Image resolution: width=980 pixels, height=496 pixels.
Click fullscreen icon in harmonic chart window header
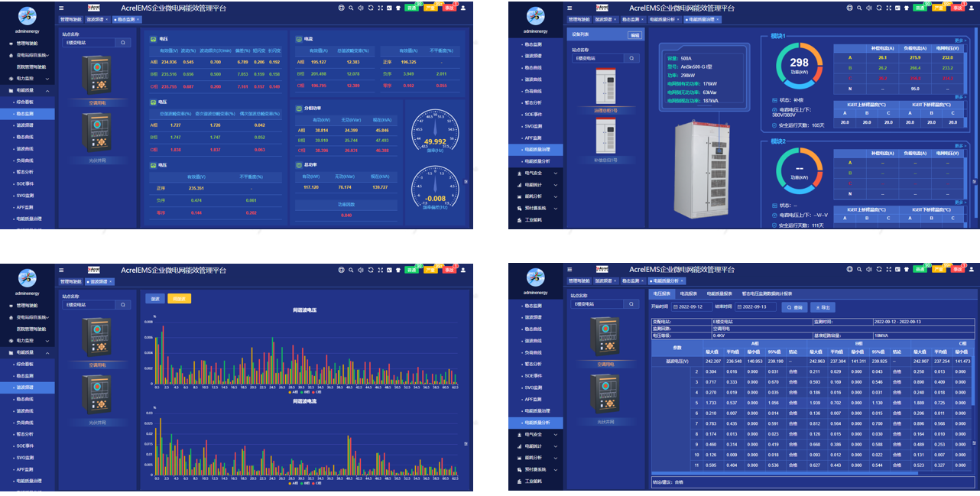tap(381, 270)
